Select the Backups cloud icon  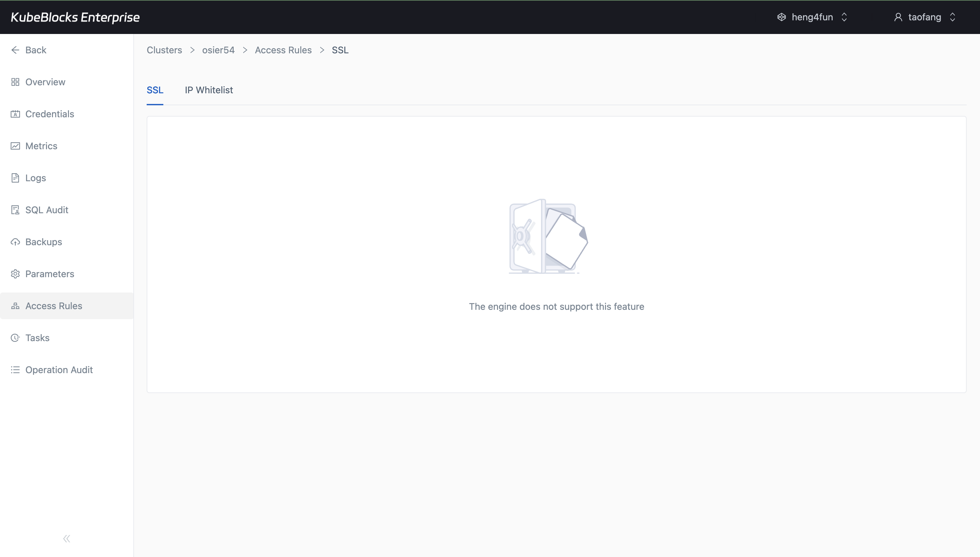point(15,242)
